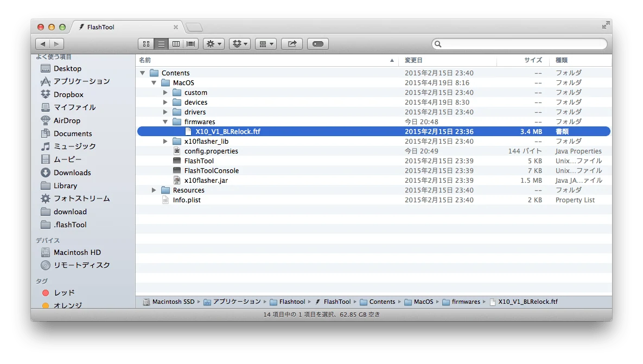Sort by 変更日 column header

(448, 60)
